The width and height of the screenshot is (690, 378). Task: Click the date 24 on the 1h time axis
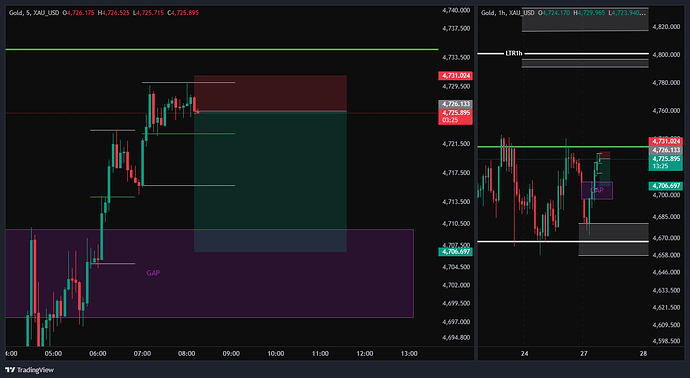coord(524,353)
